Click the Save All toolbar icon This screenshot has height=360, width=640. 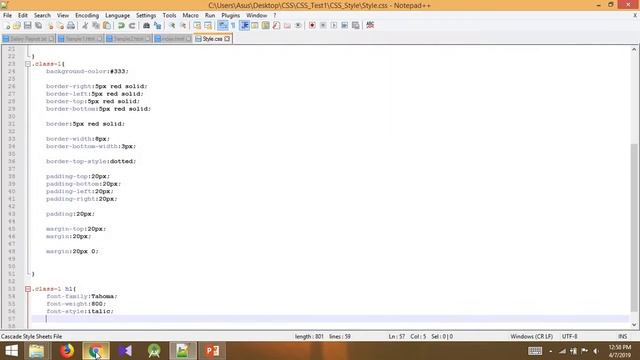(x=38, y=25)
